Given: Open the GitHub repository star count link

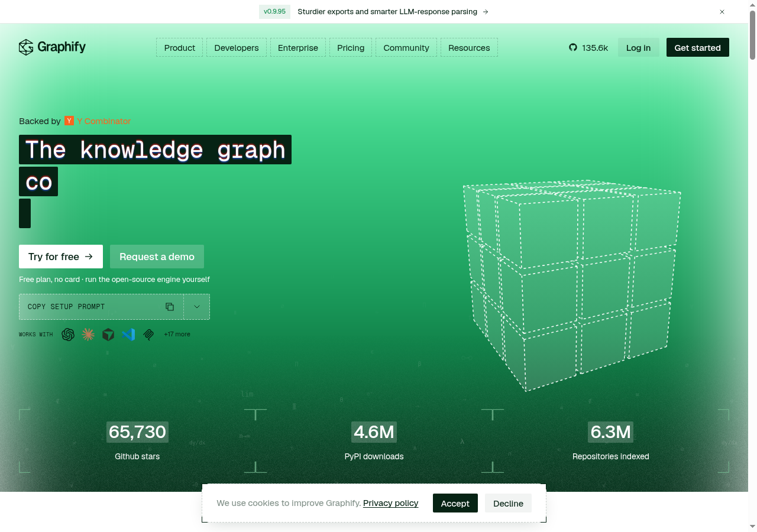Looking at the screenshot, I should 588,48.
